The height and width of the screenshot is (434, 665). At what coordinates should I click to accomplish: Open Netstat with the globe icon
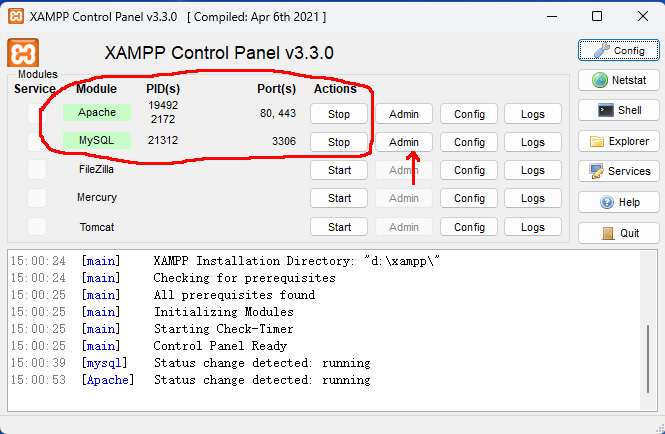click(617, 80)
